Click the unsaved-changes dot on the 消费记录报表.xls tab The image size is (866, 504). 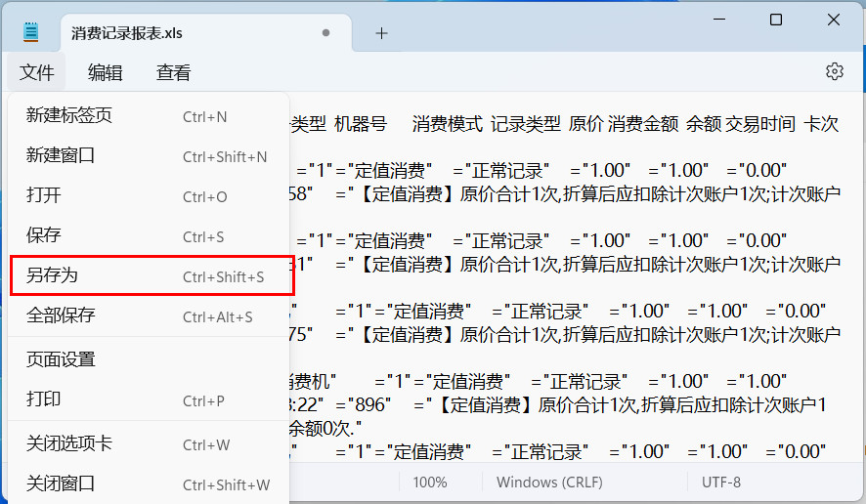(x=325, y=33)
